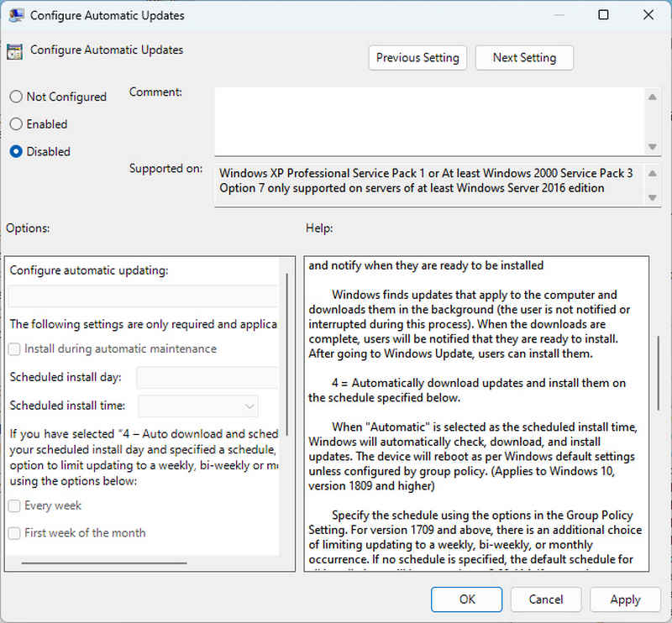Click 'Option 7 only supported on servers' line
This screenshot has height=623, width=672.
click(412, 188)
